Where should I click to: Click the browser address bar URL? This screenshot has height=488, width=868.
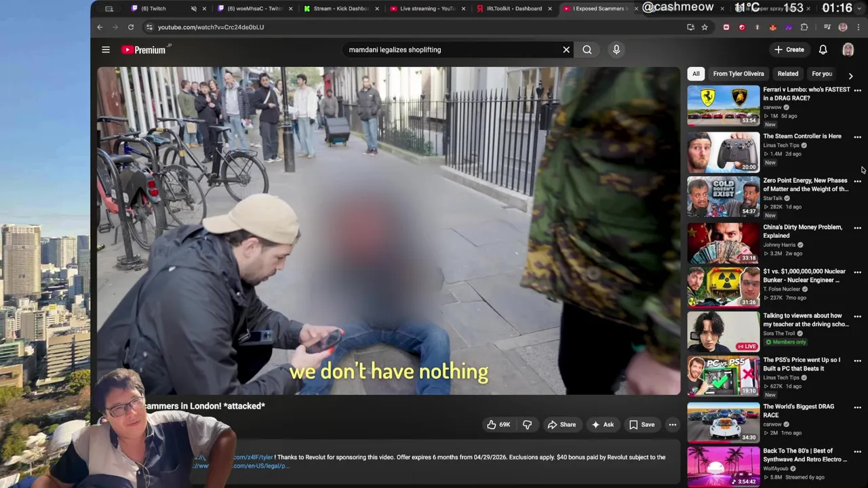point(211,27)
